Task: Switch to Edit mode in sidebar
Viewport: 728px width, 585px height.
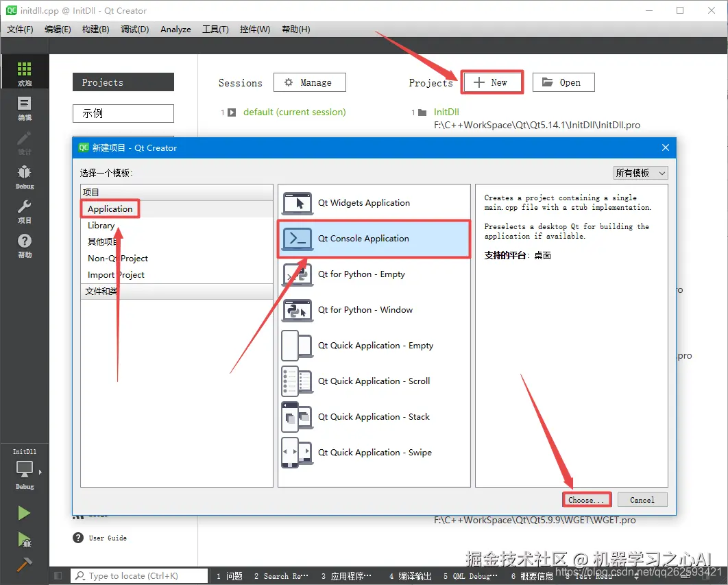Action: (24, 108)
